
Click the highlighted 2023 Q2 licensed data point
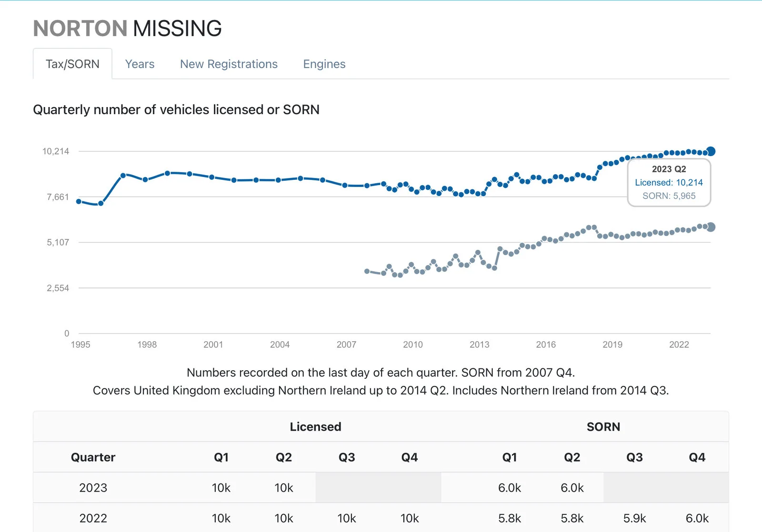711,151
